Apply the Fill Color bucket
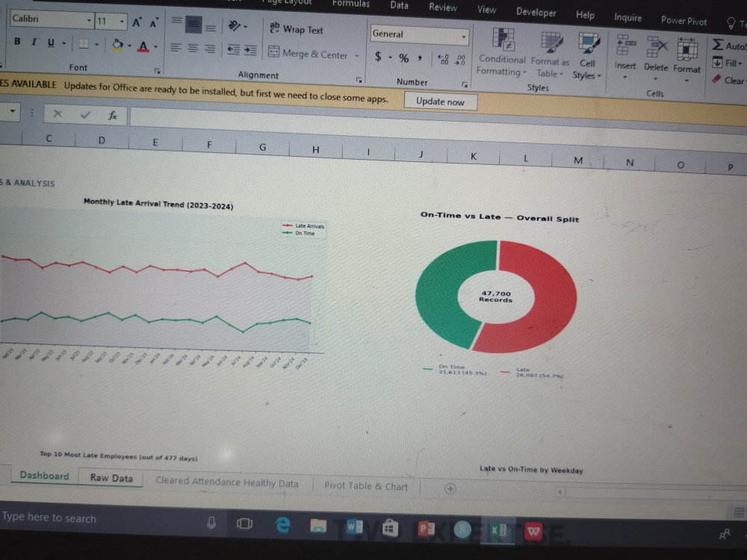The image size is (747, 560). [117, 45]
